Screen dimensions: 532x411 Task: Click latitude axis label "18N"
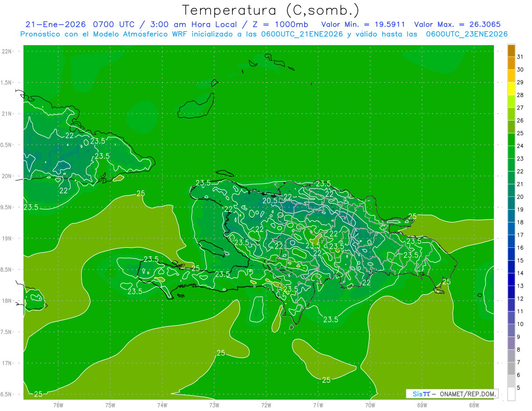coord(7,301)
